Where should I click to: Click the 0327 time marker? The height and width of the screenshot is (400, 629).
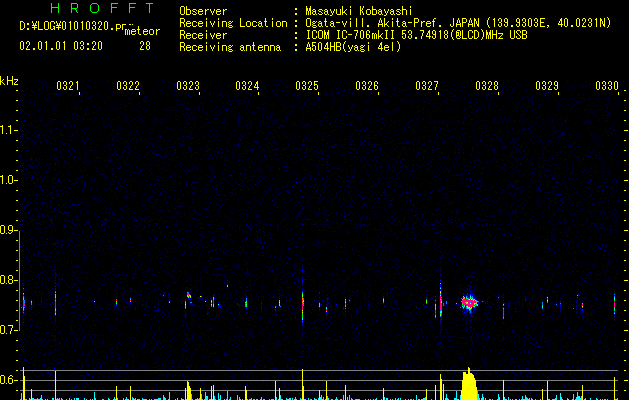click(427, 86)
